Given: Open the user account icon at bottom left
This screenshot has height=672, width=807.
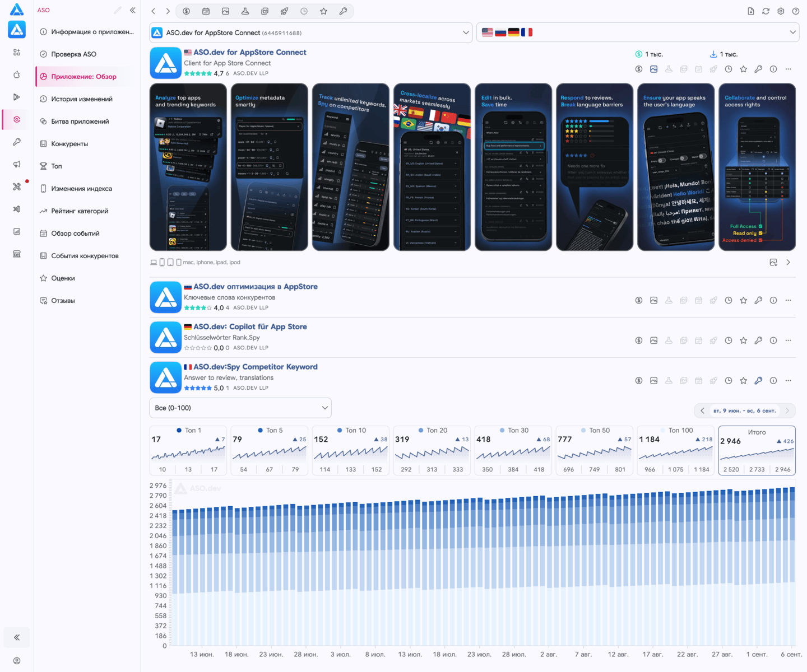Looking at the screenshot, I should click(17, 661).
